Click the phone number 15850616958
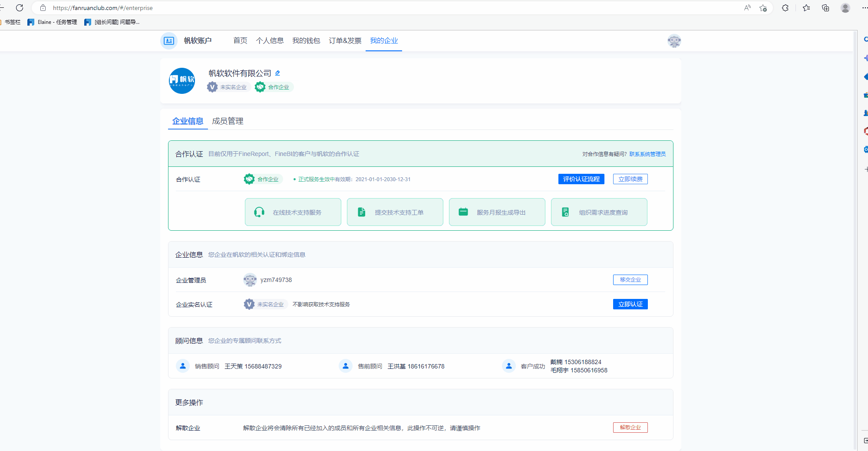This screenshot has height=451, width=868. (x=589, y=370)
